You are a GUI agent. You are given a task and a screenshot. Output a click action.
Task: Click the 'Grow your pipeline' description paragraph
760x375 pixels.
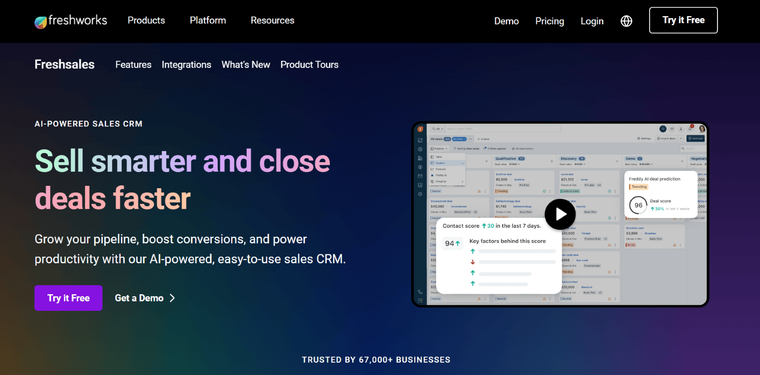(190, 249)
